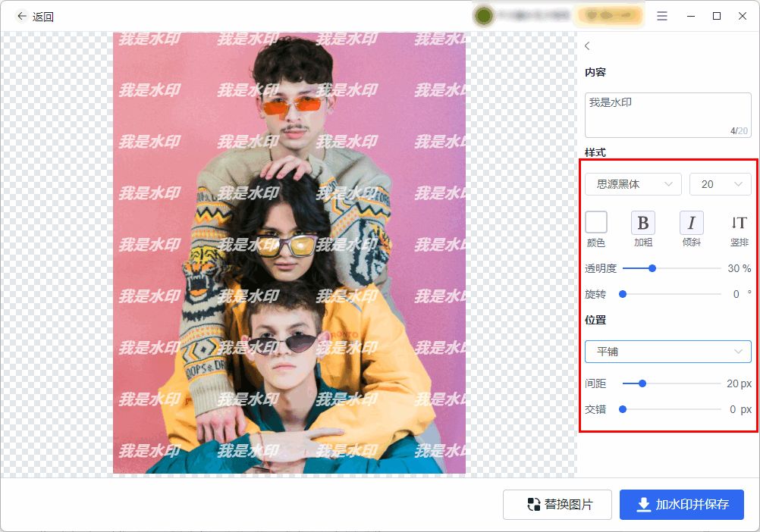Click the blurred yellow membership badge

pyautogui.click(x=610, y=16)
